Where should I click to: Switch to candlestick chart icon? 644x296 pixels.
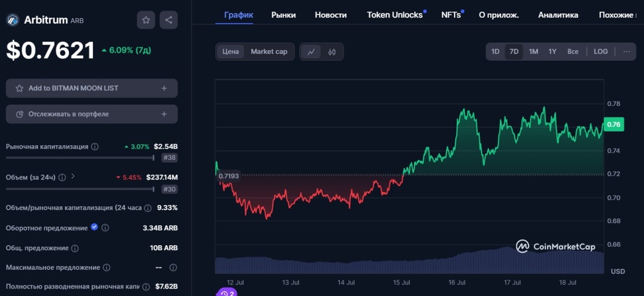click(x=332, y=52)
